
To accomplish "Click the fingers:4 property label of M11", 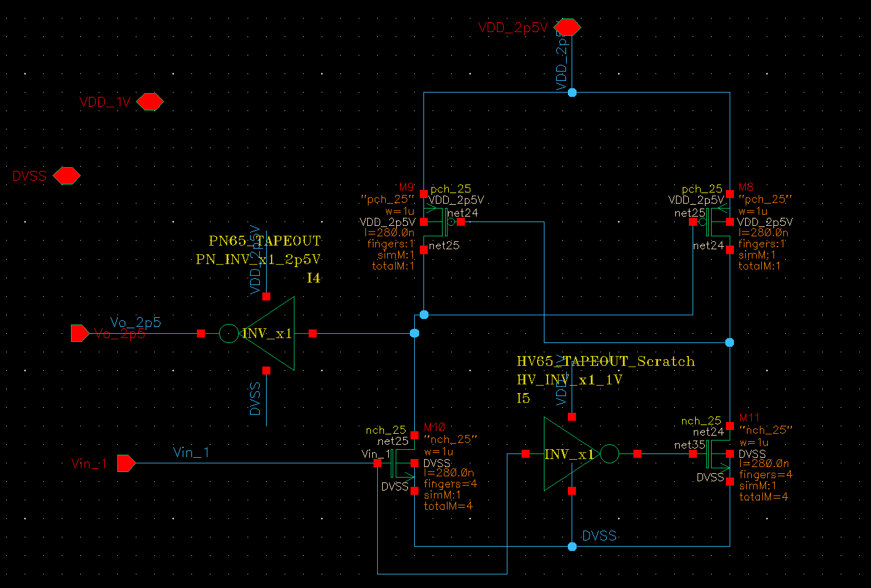I will point(765,474).
